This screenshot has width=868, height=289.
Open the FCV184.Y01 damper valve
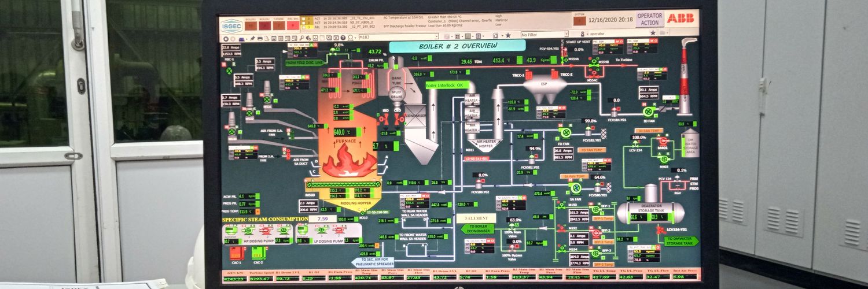click(x=615, y=112)
